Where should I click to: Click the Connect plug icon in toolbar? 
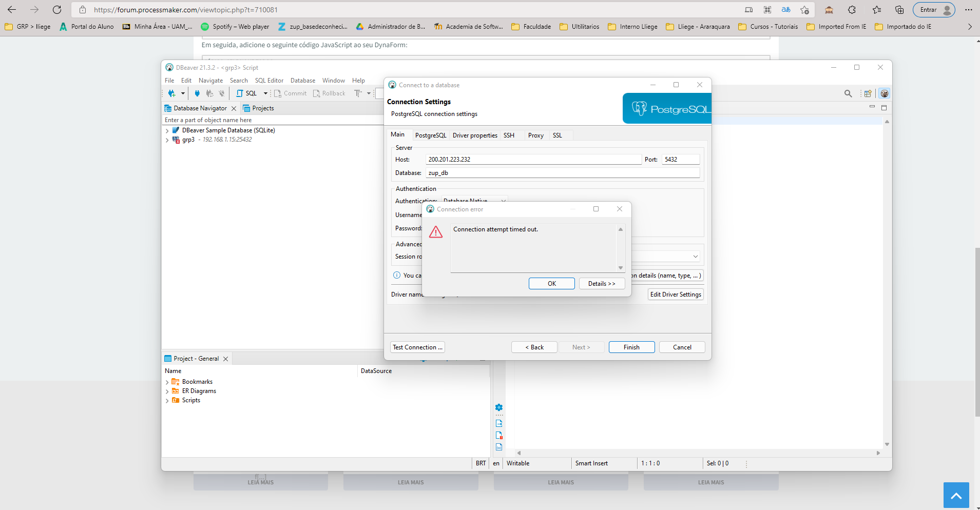point(197,93)
